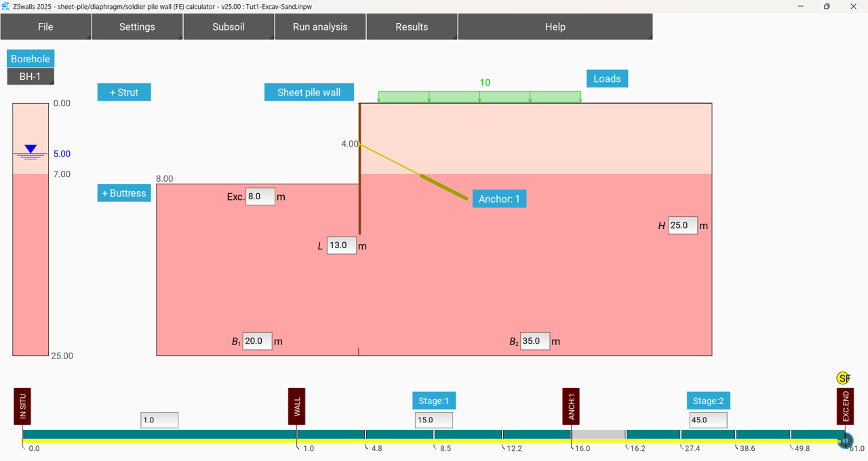Click the timeline slider handle at 61.0

[845, 441]
